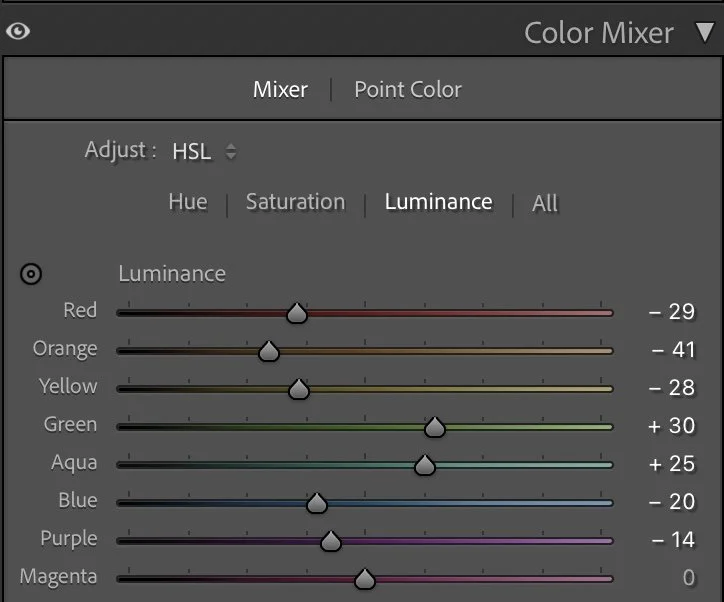This screenshot has height=602, width=724.
Task: Select the Luminance tab
Action: coord(439,202)
